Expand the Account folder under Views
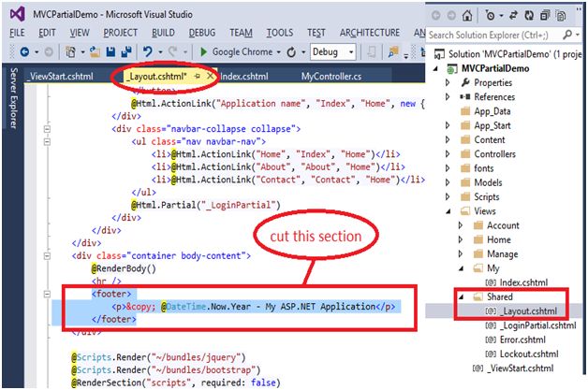The image size is (588, 390). click(461, 225)
